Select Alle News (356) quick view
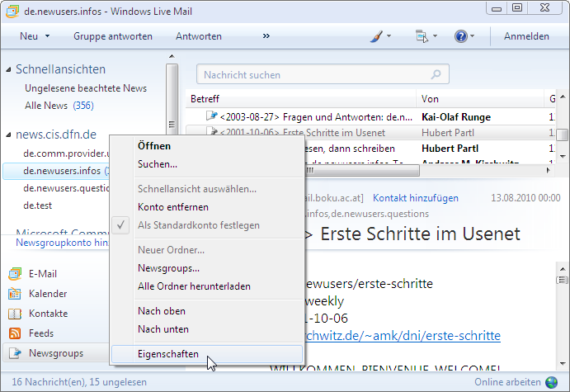570x392 pixels. click(x=59, y=106)
